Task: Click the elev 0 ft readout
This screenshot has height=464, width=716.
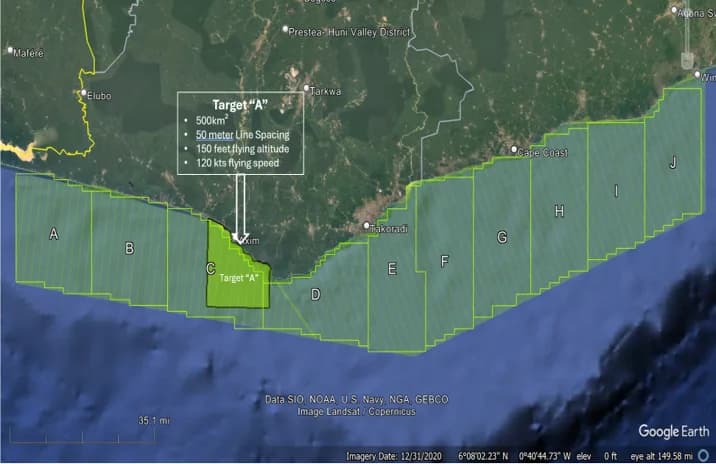Action: pos(597,456)
